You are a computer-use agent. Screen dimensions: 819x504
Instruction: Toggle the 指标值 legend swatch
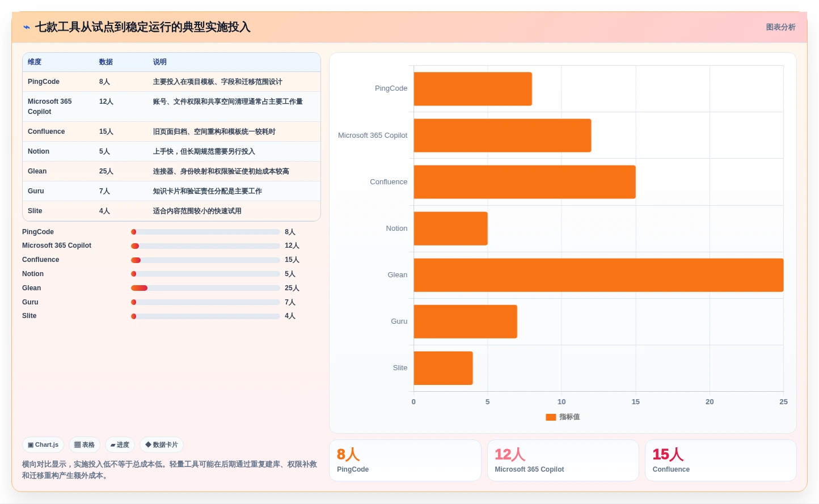550,417
